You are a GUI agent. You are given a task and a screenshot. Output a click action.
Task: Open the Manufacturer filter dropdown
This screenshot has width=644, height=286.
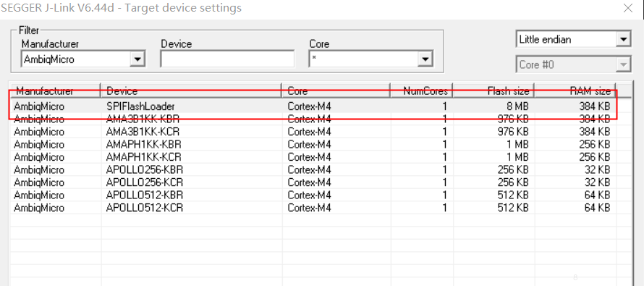[x=138, y=59]
